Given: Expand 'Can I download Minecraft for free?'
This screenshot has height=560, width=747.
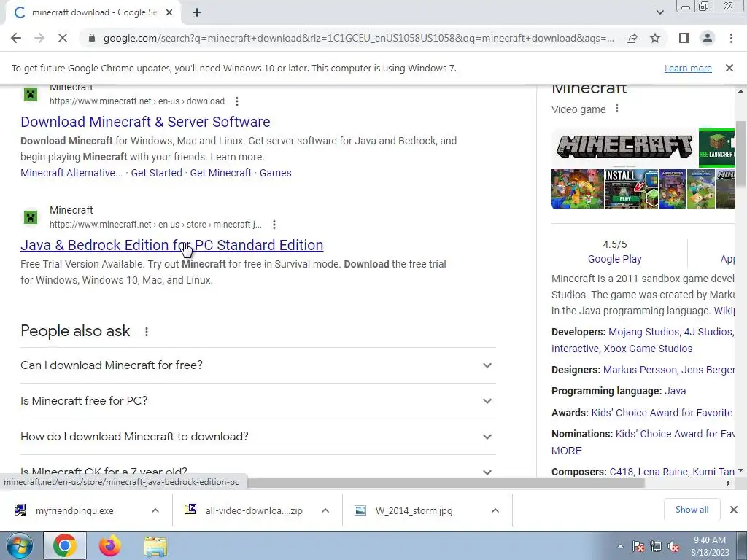Looking at the screenshot, I should (258, 365).
